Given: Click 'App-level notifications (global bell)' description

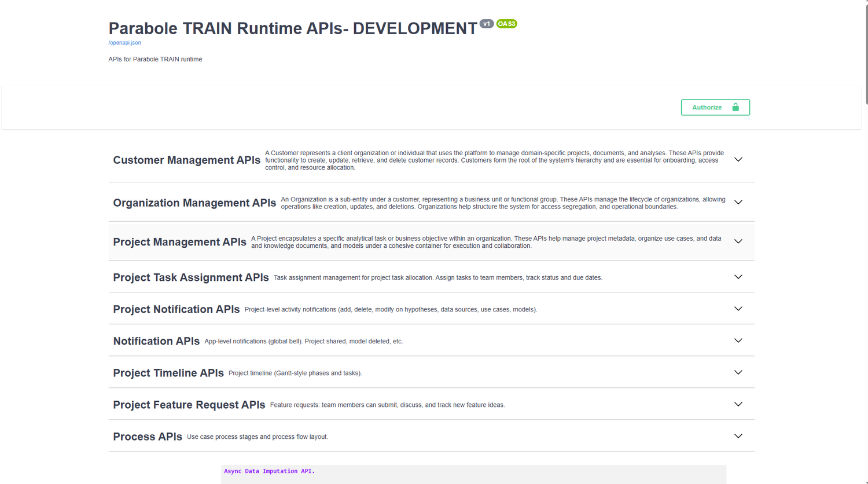Looking at the screenshot, I should pos(304,342).
